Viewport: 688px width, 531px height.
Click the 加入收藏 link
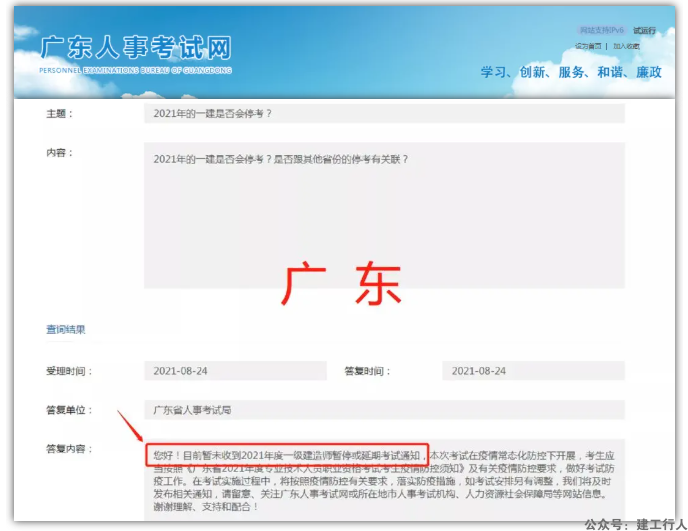pyautogui.click(x=626, y=46)
